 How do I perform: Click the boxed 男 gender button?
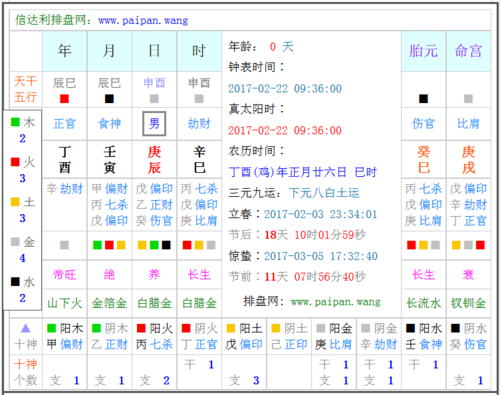154,124
